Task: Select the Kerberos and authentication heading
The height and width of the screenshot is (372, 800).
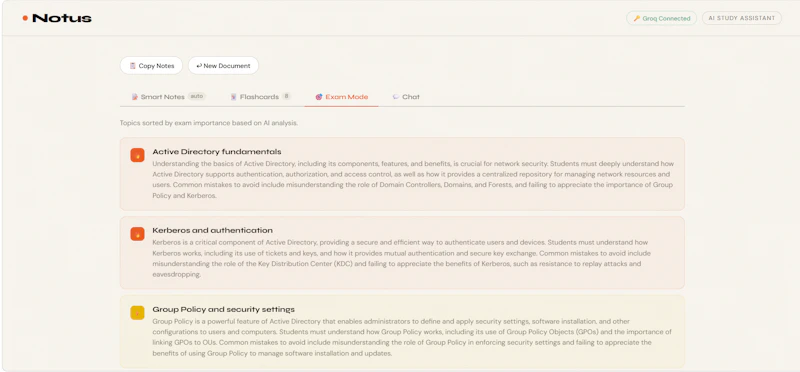Action: click(x=212, y=231)
